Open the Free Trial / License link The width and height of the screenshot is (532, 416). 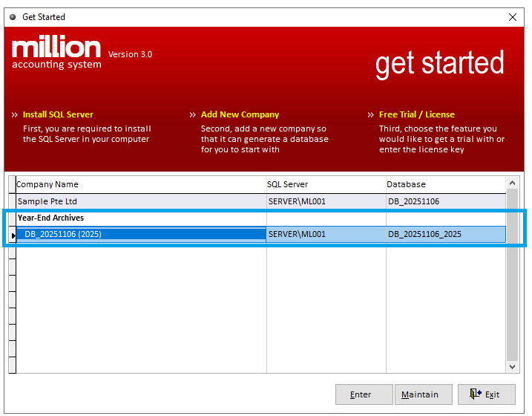417,114
